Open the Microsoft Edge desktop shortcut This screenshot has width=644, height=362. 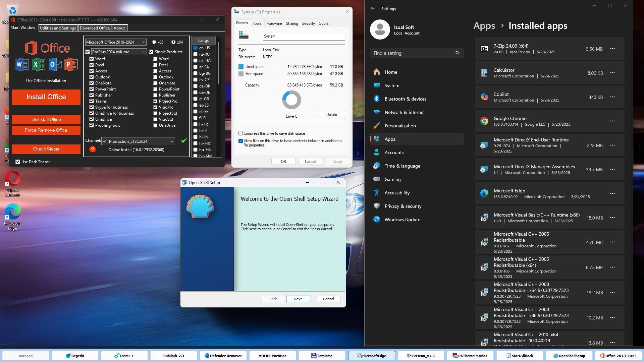(x=13, y=217)
